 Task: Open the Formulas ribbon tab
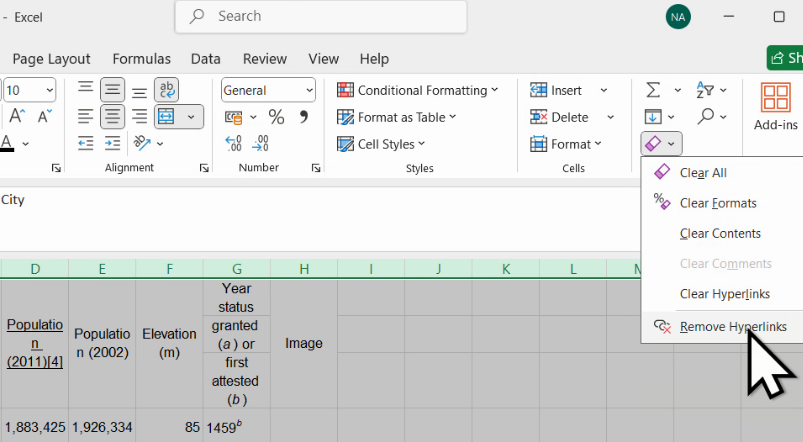pos(141,59)
